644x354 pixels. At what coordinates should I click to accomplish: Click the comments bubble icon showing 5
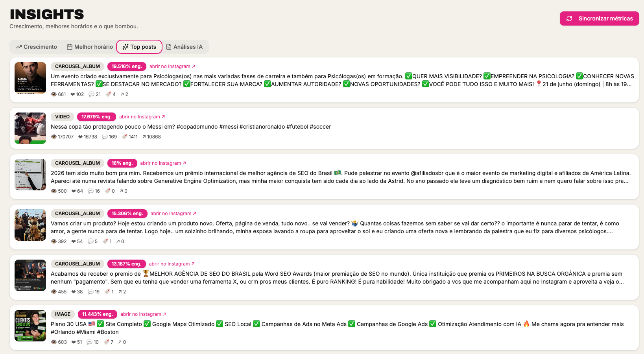[90, 242]
